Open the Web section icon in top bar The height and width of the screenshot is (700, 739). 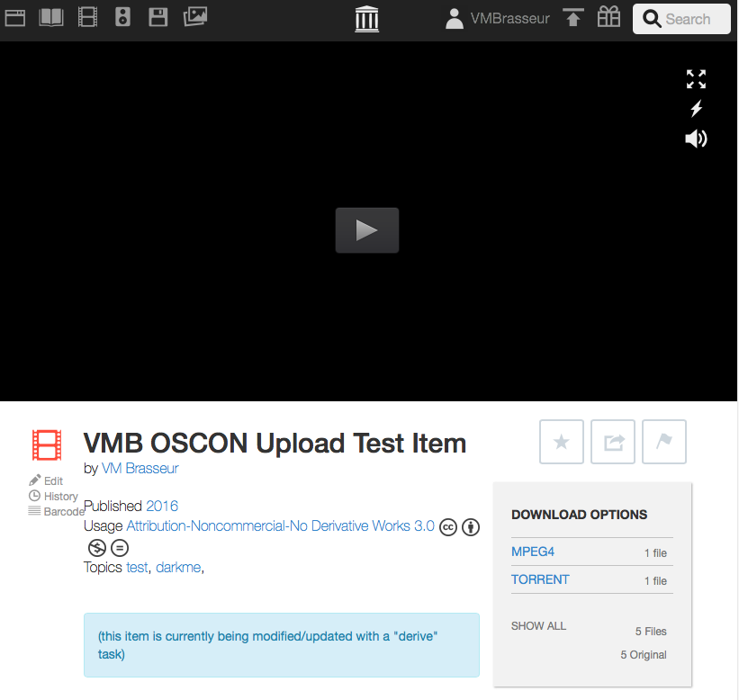(x=15, y=18)
